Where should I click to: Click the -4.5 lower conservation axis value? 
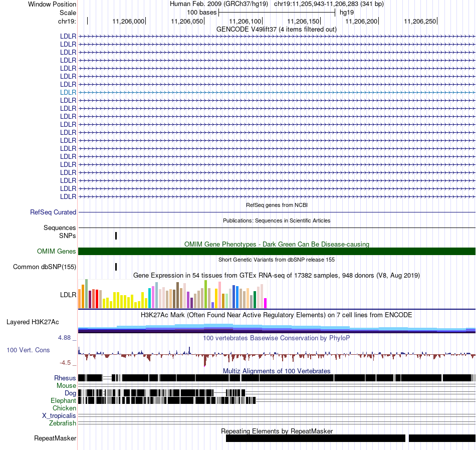(65, 362)
